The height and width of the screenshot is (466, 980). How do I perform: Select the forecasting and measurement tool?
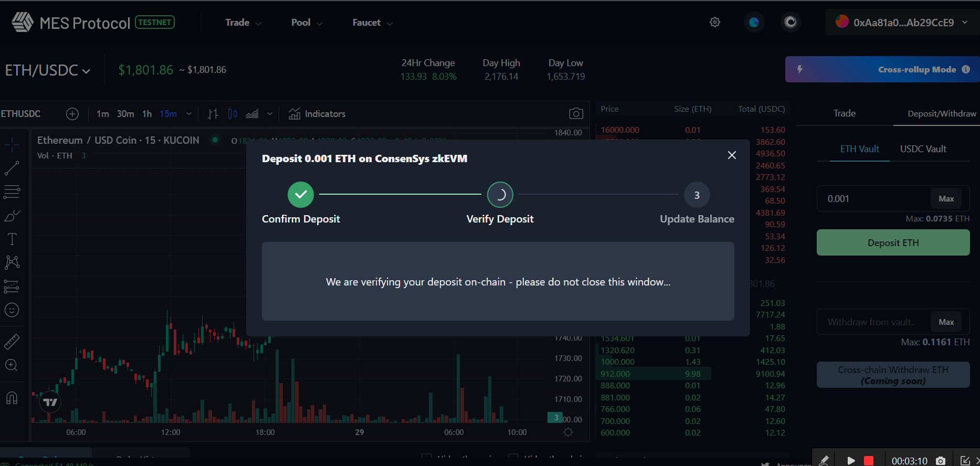tap(12, 287)
